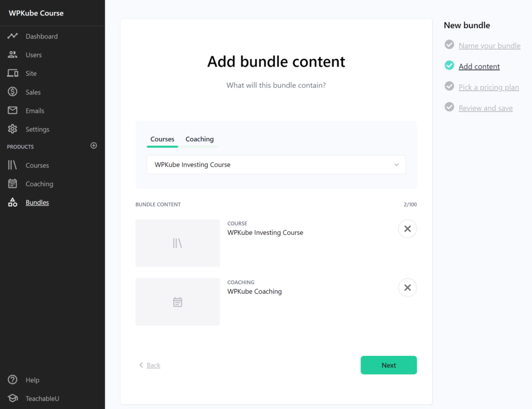
Task: Open TeachableU in the sidebar
Action: pos(42,398)
